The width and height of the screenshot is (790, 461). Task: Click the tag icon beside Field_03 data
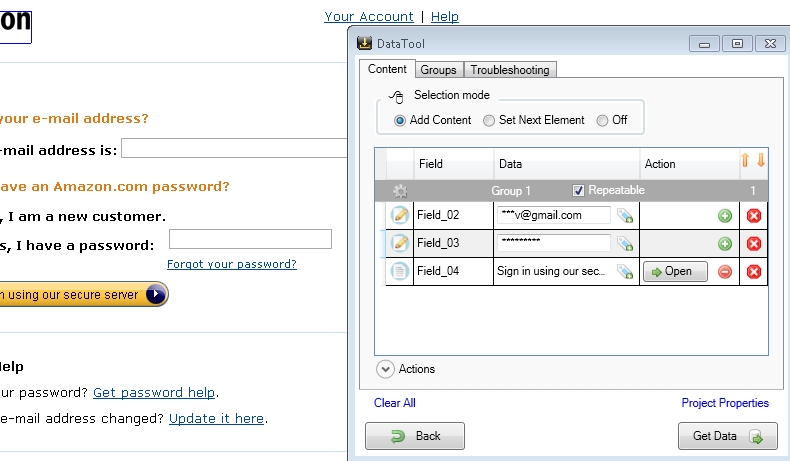[x=625, y=243]
